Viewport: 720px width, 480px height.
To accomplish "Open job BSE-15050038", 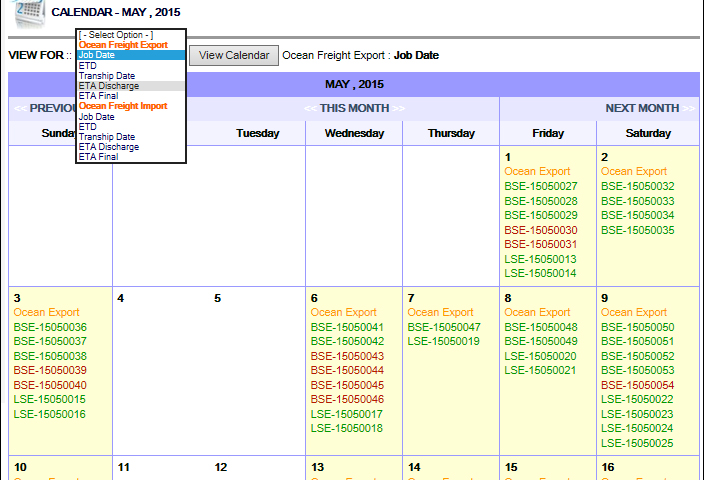I will [50, 356].
